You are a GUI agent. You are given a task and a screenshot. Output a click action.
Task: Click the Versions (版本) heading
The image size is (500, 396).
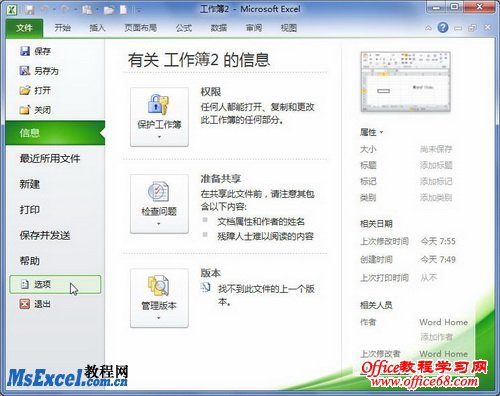click(x=211, y=273)
